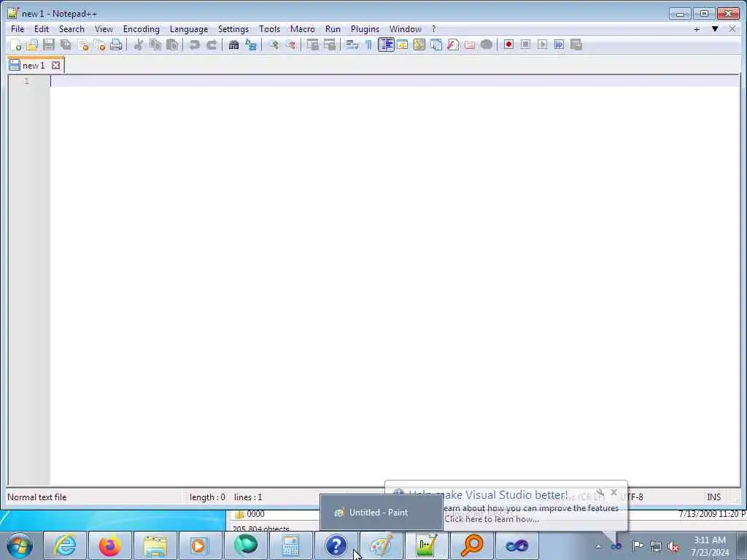747x560 pixels.
Task: Click 'Click here to learn how...' link
Action: 492,519
